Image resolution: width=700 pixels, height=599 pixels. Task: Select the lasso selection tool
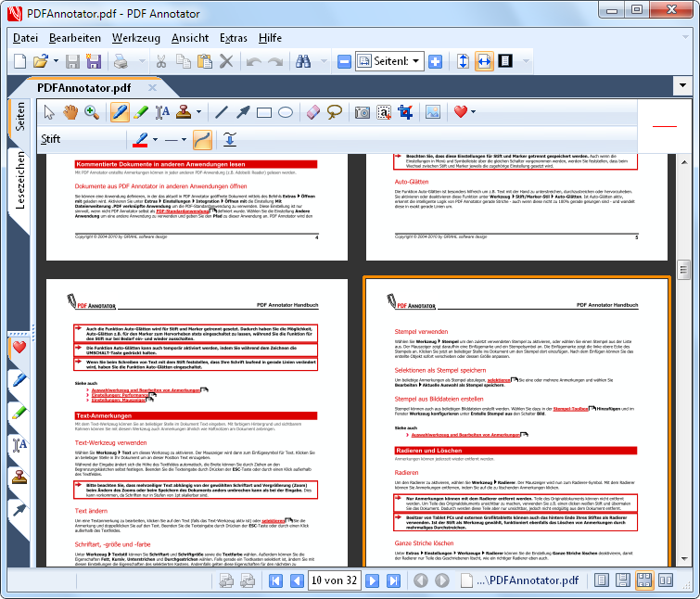[x=335, y=112]
